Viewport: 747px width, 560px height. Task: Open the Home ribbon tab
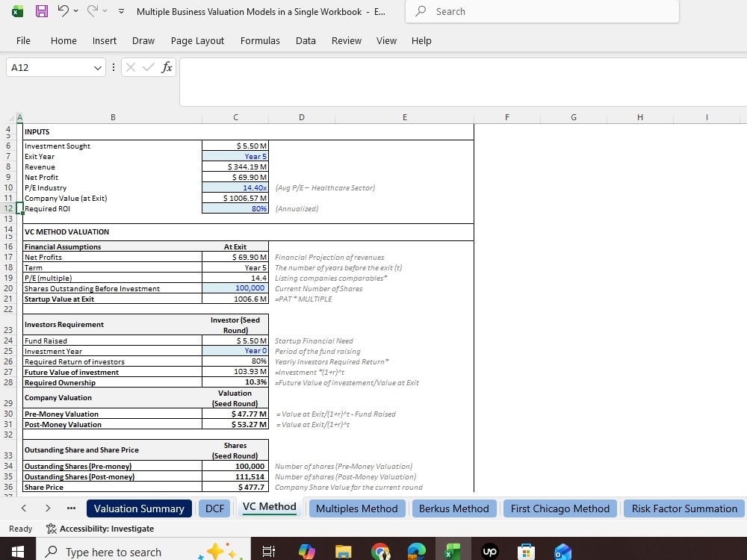[63, 41]
